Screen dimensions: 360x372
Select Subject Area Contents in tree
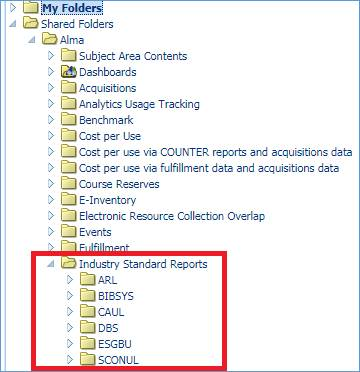[x=133, y=56]
